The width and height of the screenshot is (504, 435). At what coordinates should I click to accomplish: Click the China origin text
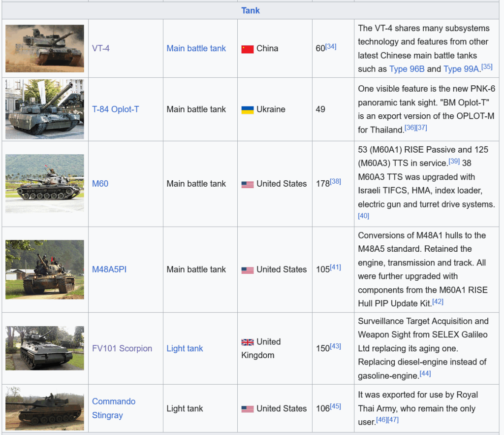point(267,48)
